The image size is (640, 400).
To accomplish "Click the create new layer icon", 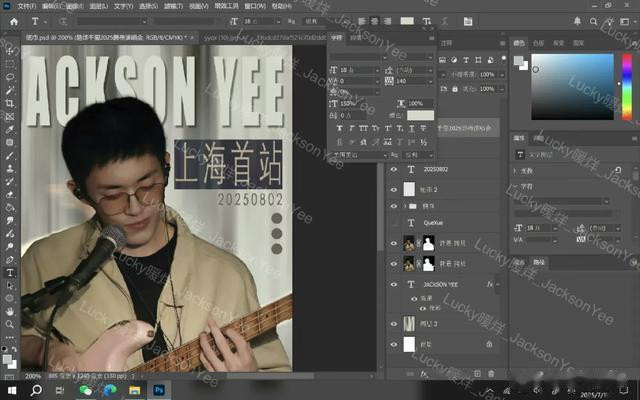I will tap(477, 373).
